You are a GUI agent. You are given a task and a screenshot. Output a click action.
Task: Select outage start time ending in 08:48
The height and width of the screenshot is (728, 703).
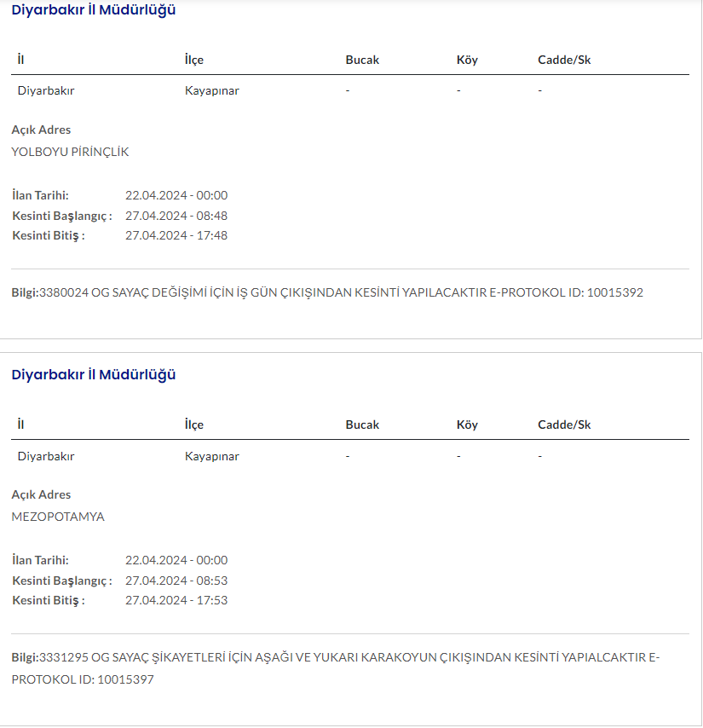coord(176,216)
